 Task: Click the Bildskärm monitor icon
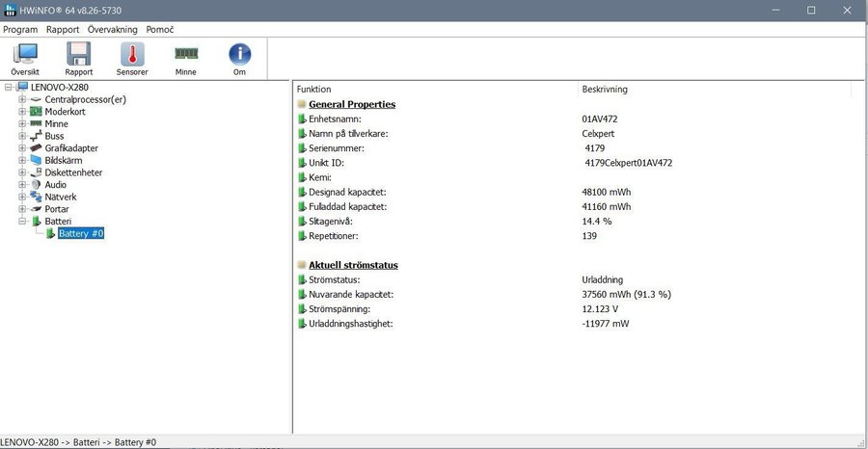[x=36, y=160]
